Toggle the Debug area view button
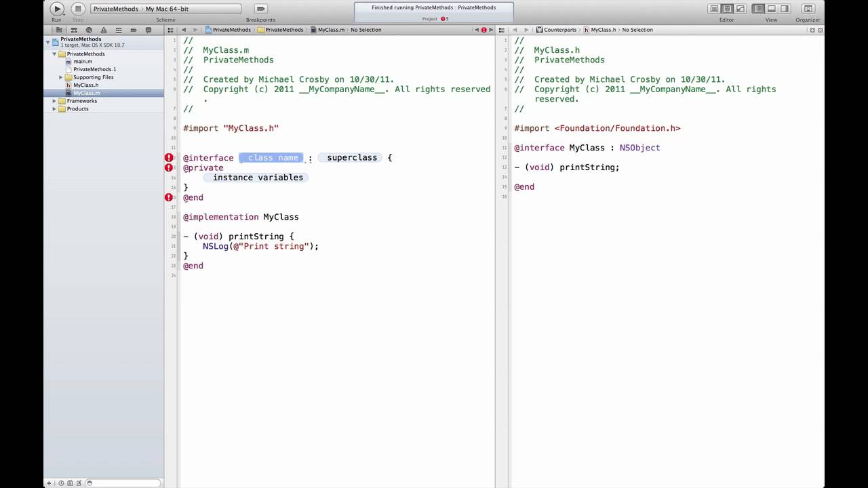 tap(772, 9)
